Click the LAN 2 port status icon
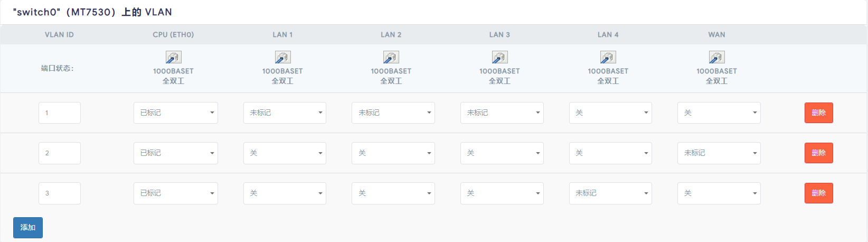This screenshot has height=242, width=868. coord(391,57)
